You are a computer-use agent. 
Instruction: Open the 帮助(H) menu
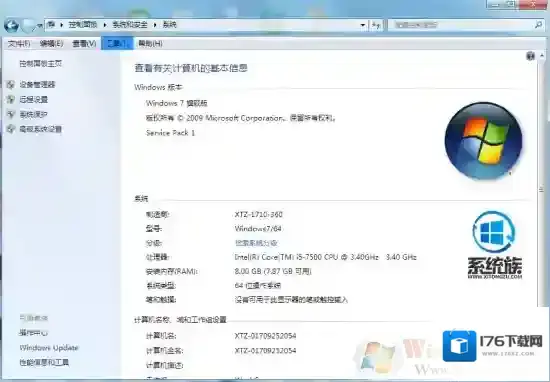click(150, 43)
